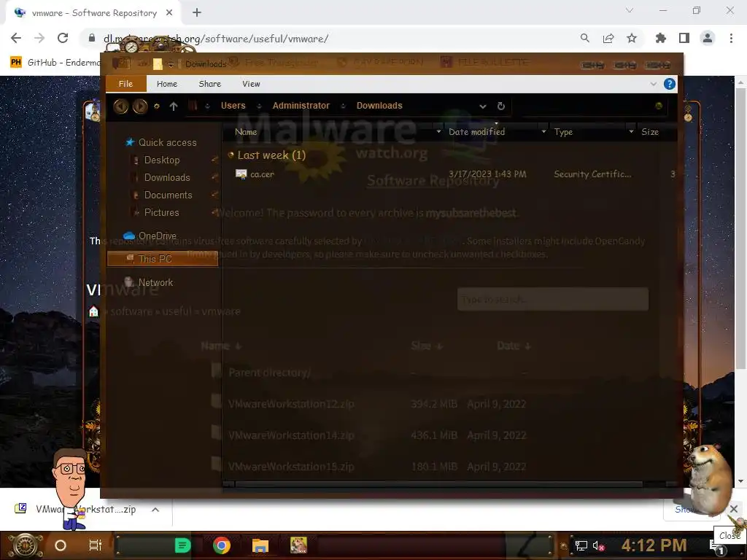Go back in Chrome browser
This screenshot has width=747, height=560.
click(x=16, y=38)
